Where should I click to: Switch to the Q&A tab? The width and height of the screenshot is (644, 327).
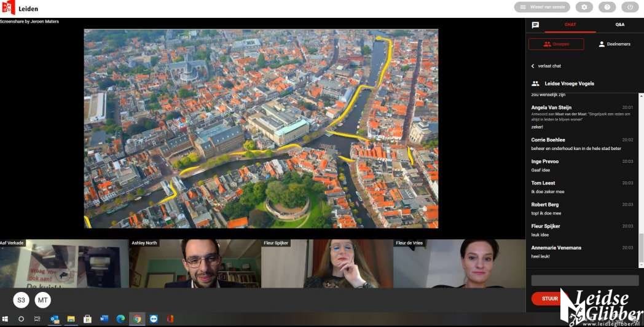point(619,25)
